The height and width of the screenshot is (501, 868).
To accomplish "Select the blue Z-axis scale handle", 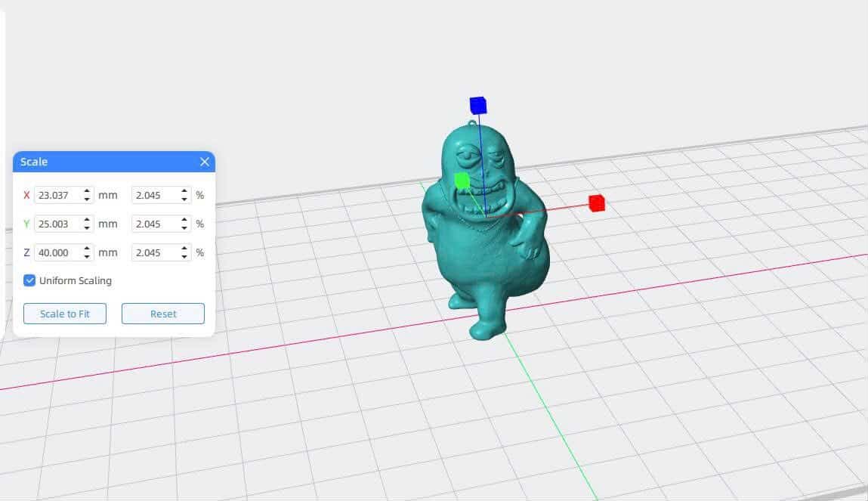I will 478,105.
